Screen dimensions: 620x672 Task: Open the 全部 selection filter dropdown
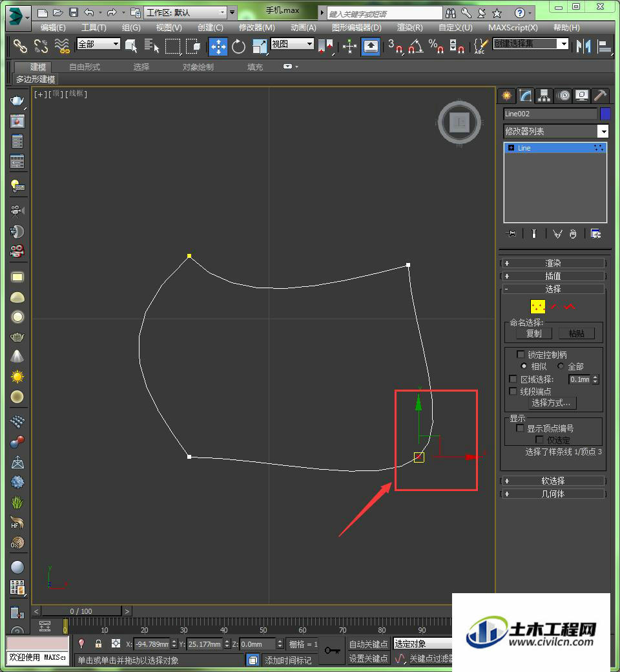[x=98, y=44]
